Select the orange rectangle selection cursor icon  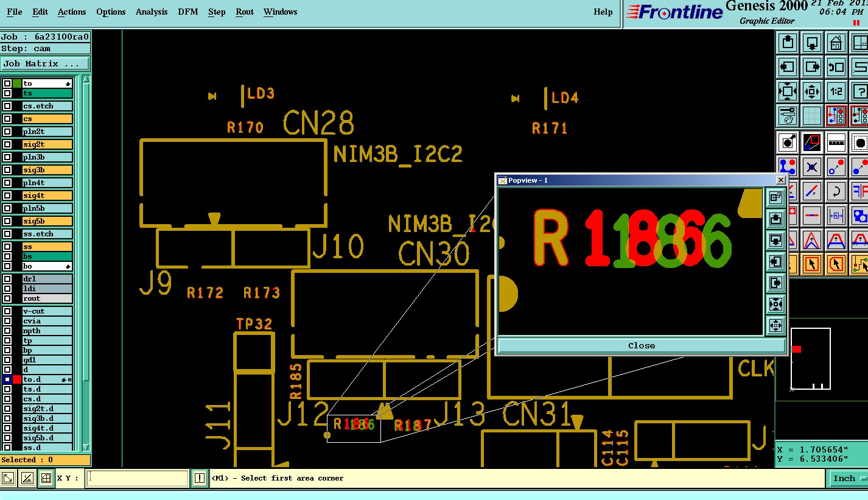[x=812, y=264]
